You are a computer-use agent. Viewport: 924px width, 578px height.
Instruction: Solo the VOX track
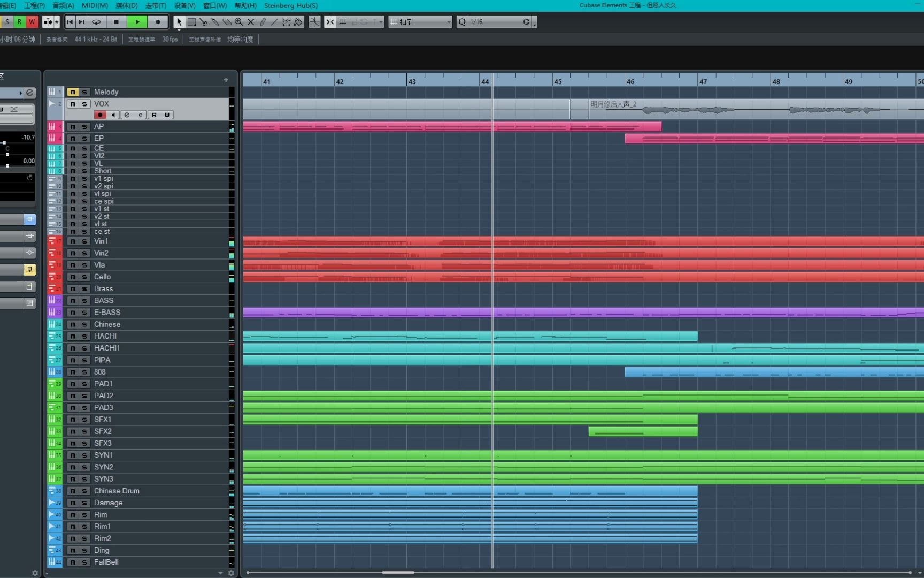[84, 104]
